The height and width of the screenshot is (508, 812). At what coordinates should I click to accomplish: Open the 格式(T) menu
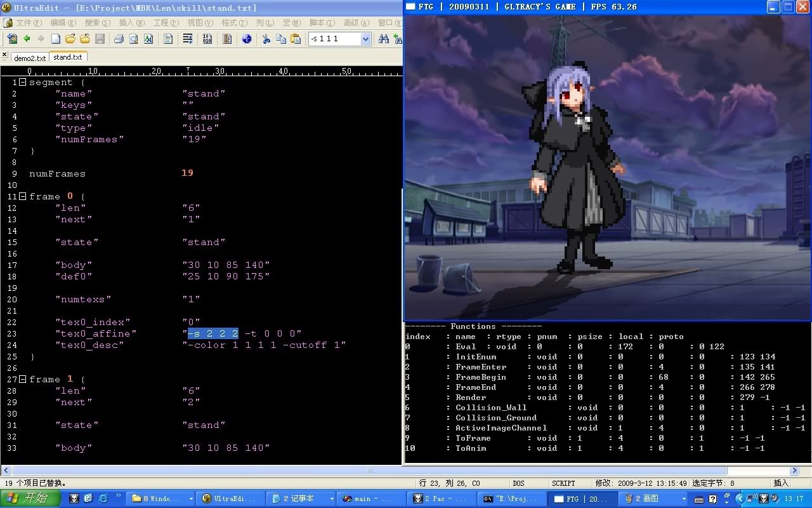click(x=235, y=22)
